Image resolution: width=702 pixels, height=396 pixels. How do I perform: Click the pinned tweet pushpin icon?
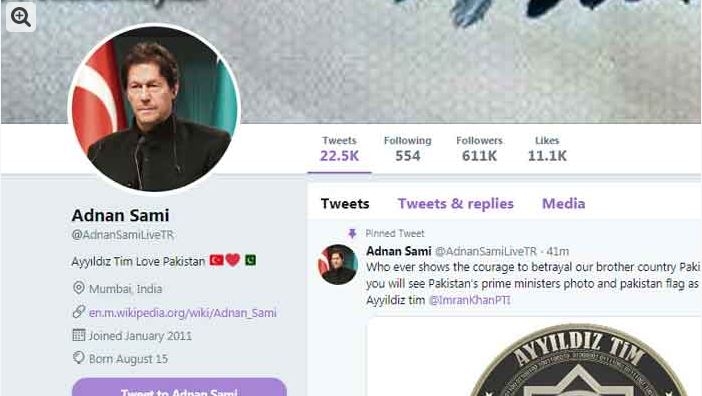click(x=352, y=234)
